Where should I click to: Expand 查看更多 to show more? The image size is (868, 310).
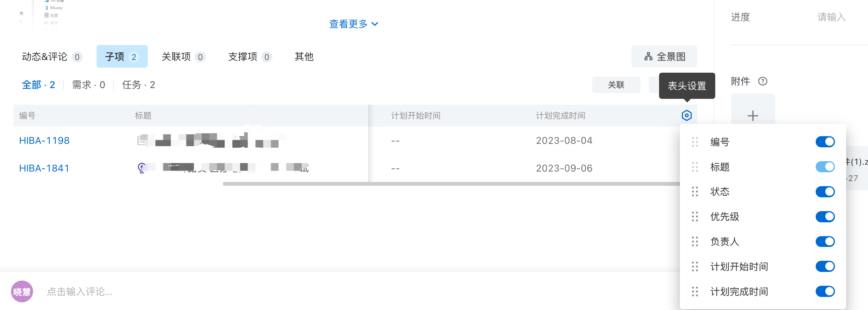pyautogui.click(x=354, y=24)
